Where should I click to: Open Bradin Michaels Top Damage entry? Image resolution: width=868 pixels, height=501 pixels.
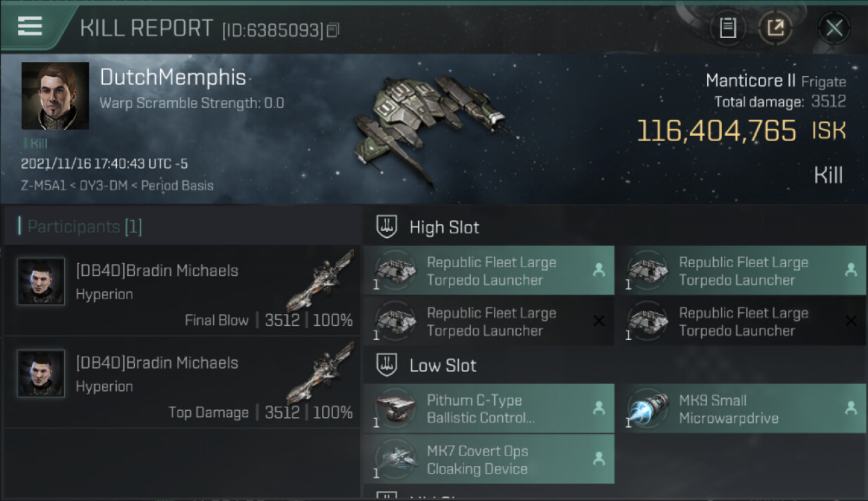click(182, 382)
